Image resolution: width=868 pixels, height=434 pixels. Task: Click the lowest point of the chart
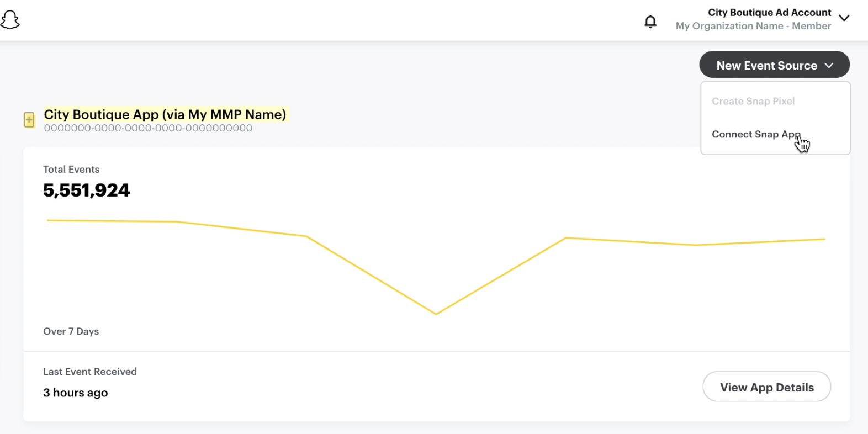coord(436,313)
